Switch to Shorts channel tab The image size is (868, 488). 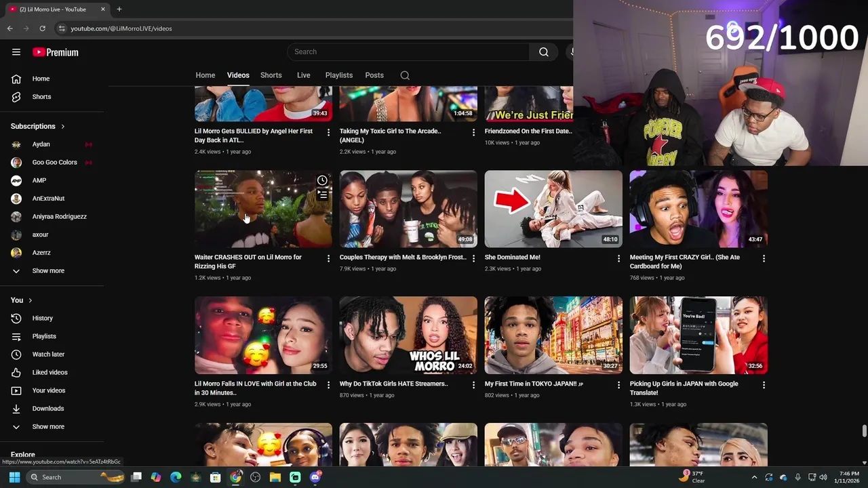click(271, 75)
